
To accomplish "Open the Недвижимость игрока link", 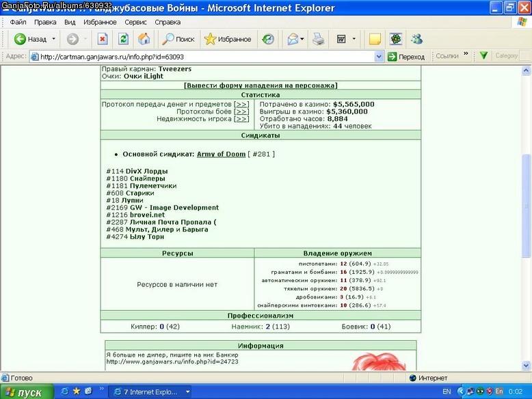I will click(241, 119).
